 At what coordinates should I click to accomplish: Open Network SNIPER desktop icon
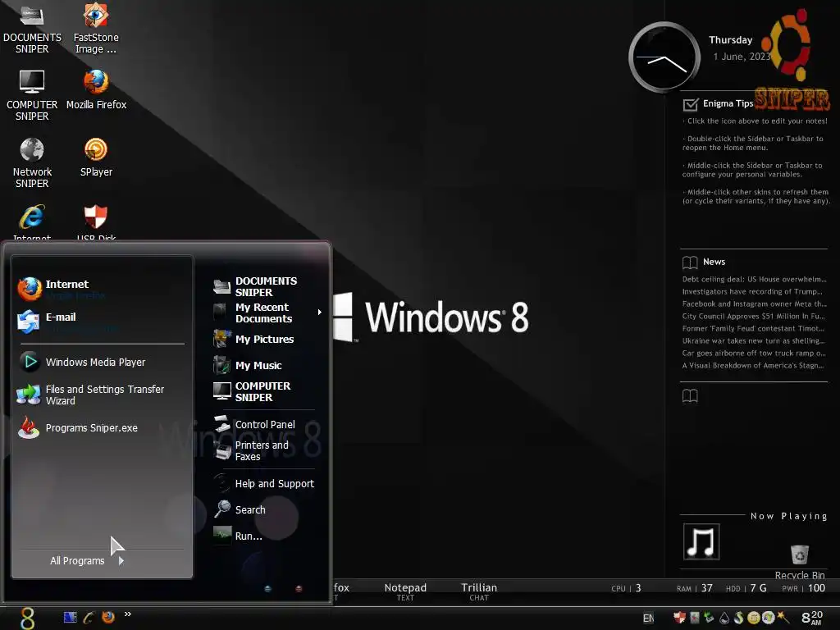click(32, 163)
